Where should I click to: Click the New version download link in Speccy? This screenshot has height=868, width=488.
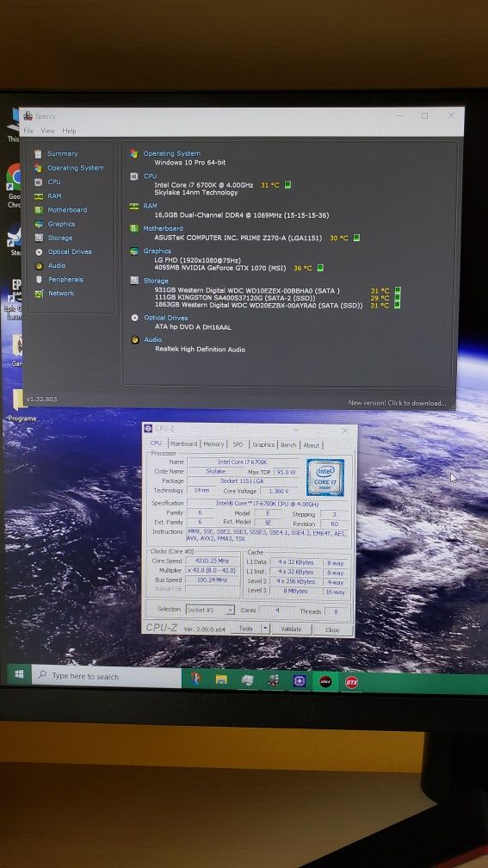397,403
